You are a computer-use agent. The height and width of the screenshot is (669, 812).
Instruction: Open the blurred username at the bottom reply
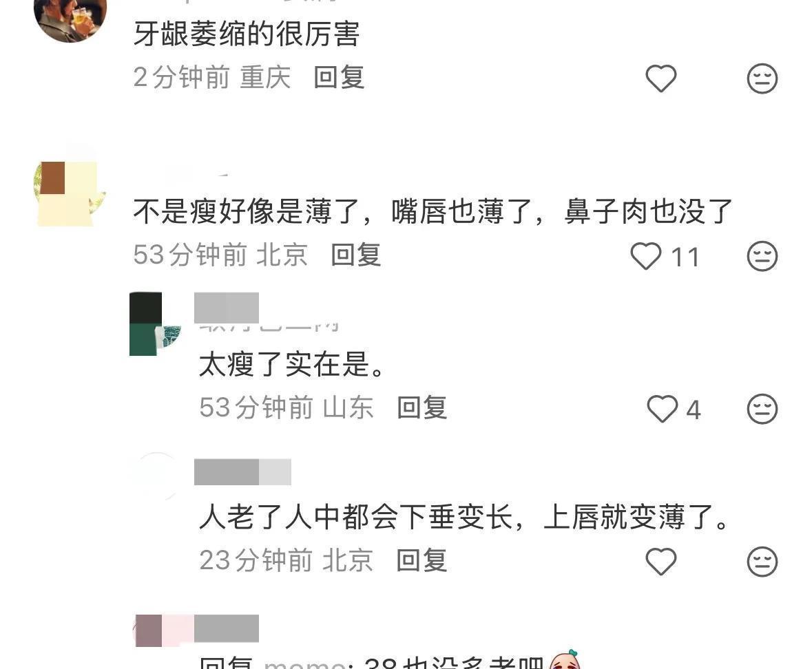pos(227,628)
